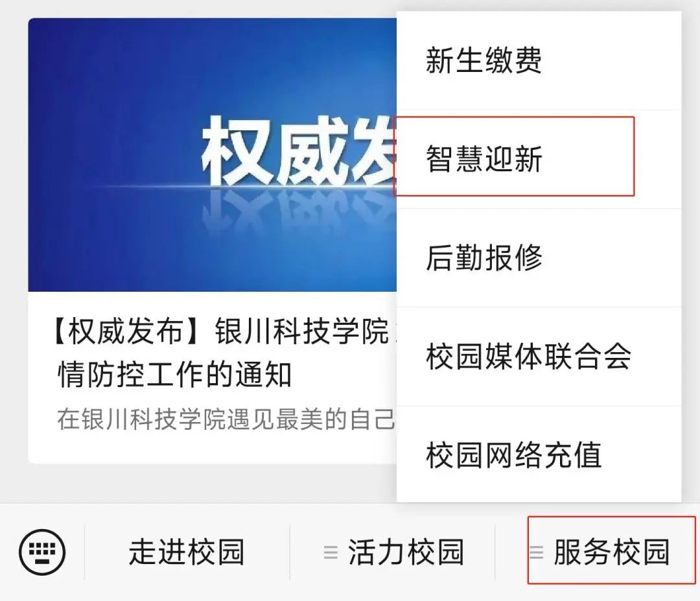Click the menu lines icon beside 服务校园
700x601 pixels.
point(536,552)
